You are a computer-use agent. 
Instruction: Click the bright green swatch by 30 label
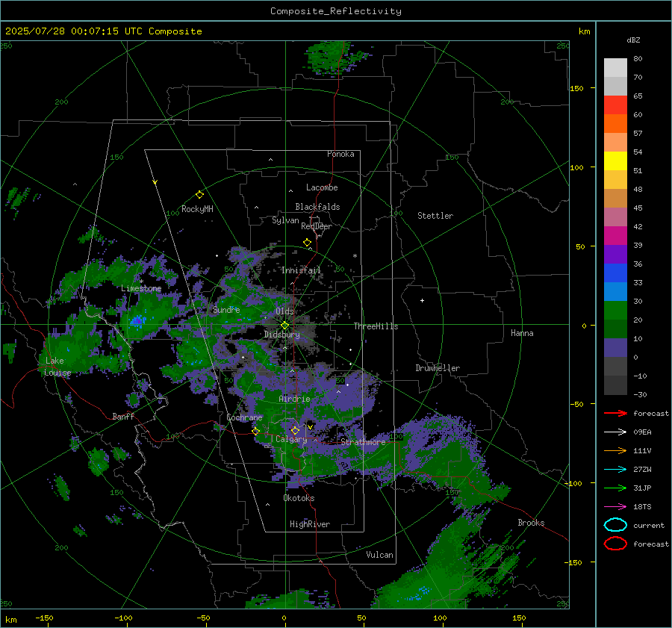615,311
